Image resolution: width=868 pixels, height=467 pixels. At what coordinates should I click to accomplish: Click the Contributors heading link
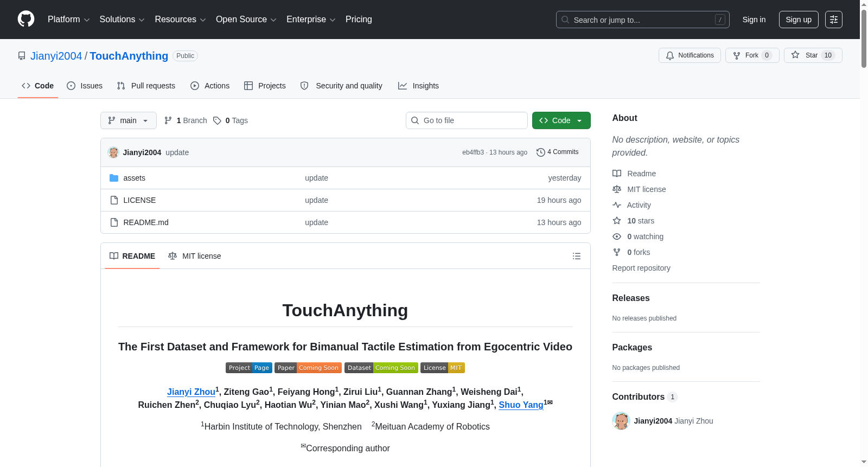point(644,396)
